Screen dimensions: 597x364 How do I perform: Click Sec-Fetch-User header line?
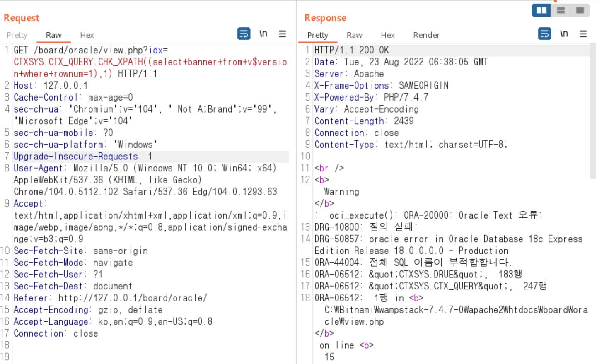tap(58, 275)
